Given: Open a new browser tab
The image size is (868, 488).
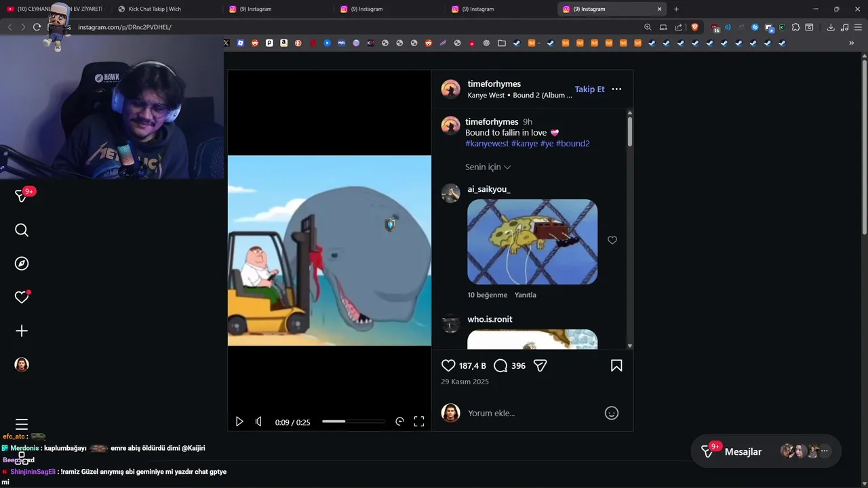Looking at the screenshot, I should [676, 9].
